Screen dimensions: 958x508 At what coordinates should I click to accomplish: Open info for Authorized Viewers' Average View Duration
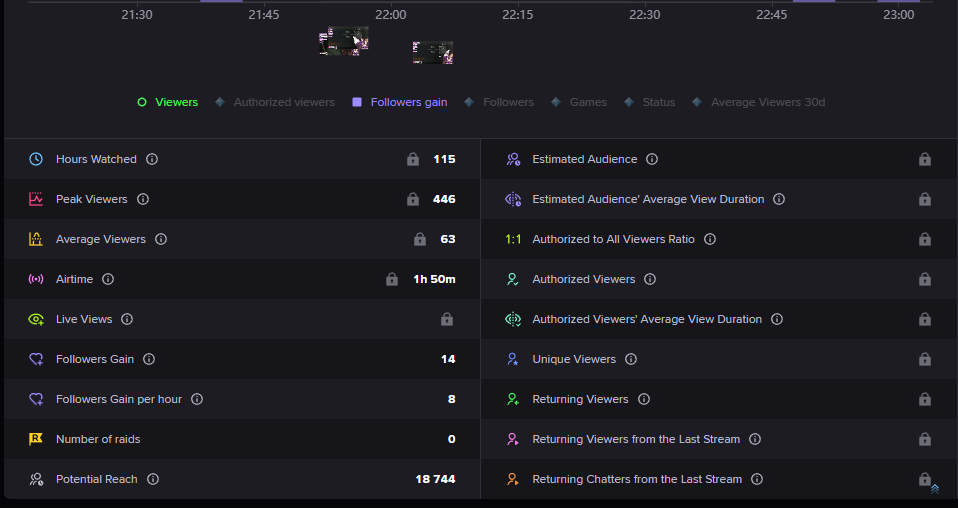pyautogui.click(x=777, y=319)
